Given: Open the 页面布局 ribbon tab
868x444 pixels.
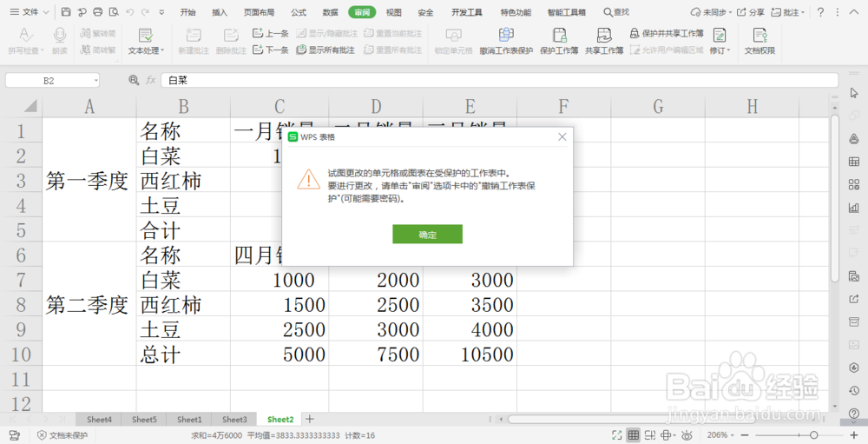Looking at the screenshot, I should [x=259, y=11].
